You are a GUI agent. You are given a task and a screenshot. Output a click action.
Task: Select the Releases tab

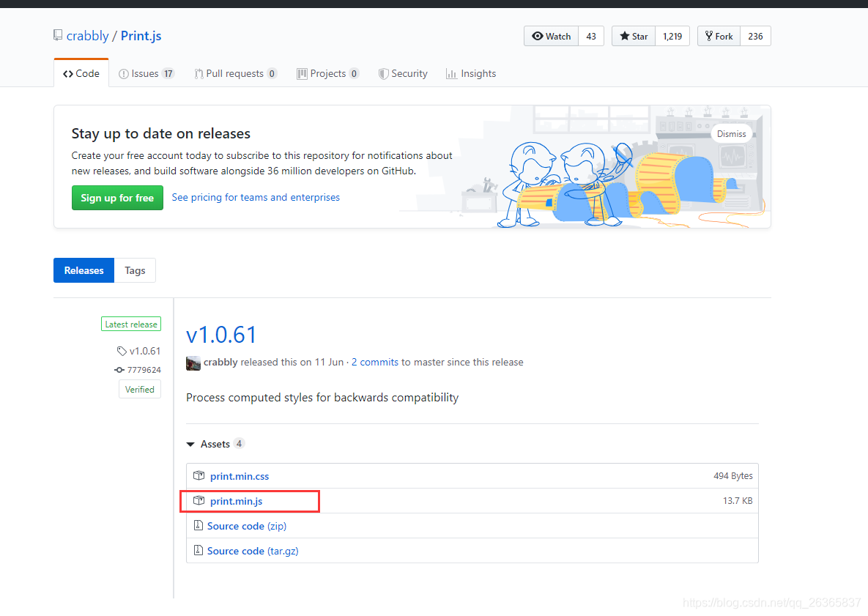(x=84, y=270)
